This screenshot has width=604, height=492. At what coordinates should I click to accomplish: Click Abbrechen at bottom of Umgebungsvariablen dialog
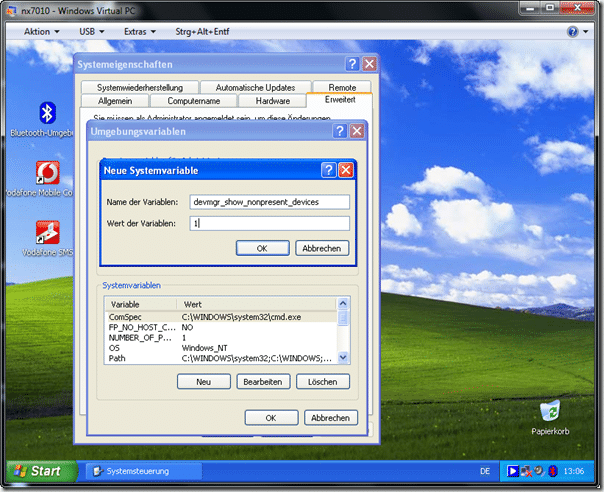331,418
